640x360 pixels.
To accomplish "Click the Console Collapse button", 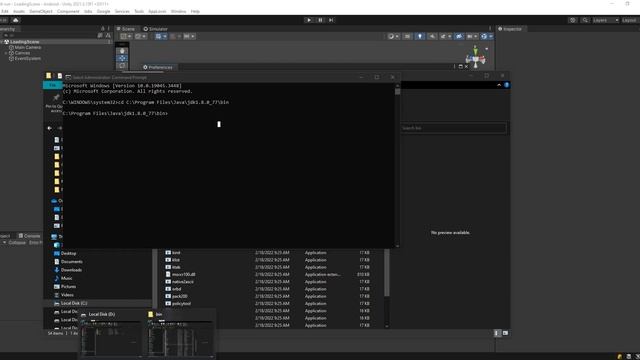I will (17, 242).
